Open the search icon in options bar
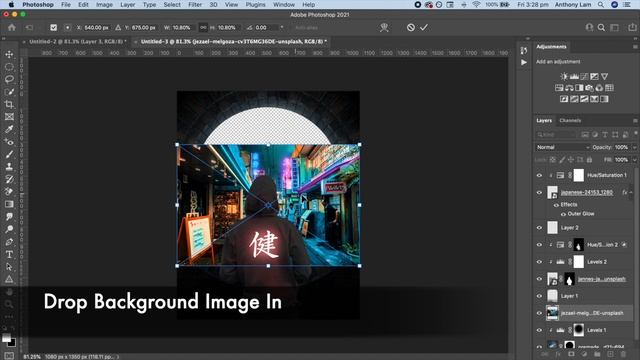 pyautogui.click(x=601, y=27)
